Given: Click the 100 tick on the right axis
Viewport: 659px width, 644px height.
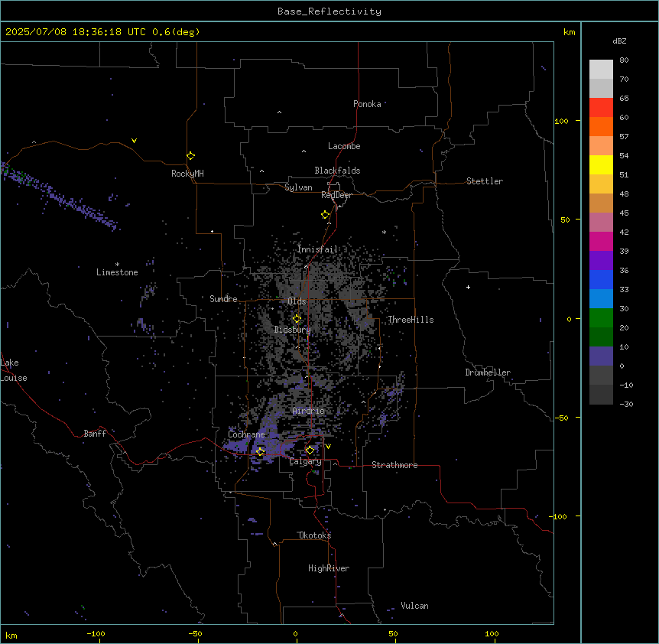Looking at the screenshot, I should click(561, 121).
